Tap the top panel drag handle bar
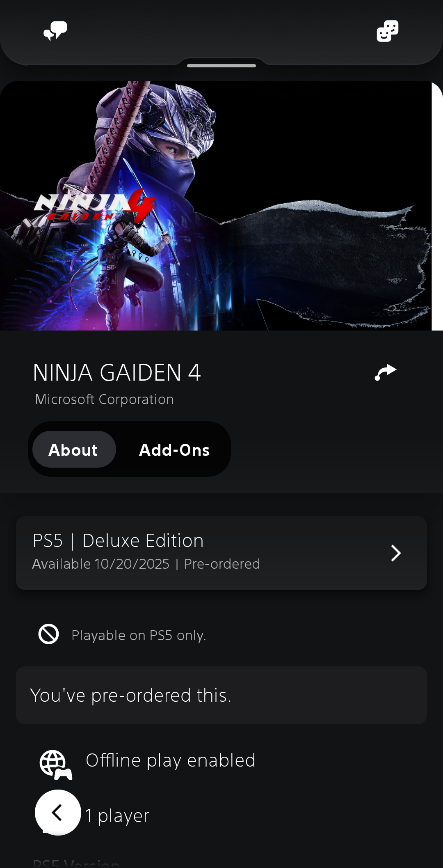 (221, 66)
